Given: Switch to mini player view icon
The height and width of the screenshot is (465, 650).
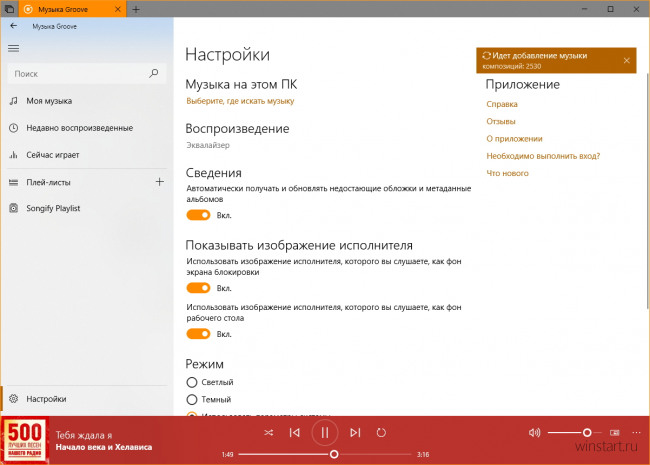Looking at the screenshot, I should (x=614, y=433).
